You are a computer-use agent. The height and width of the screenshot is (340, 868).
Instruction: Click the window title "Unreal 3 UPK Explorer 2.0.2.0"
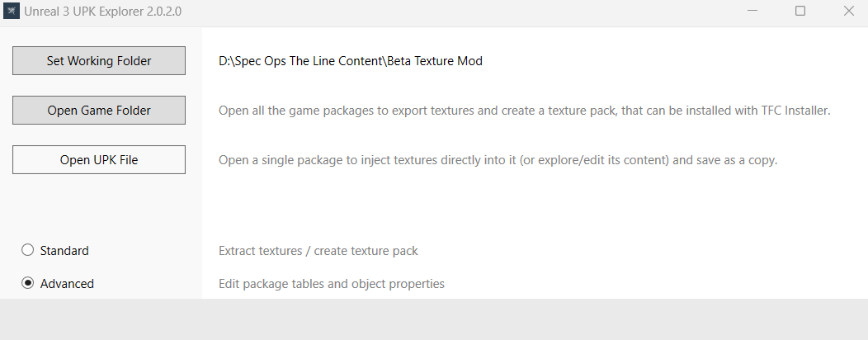click(x=103, y=12)
